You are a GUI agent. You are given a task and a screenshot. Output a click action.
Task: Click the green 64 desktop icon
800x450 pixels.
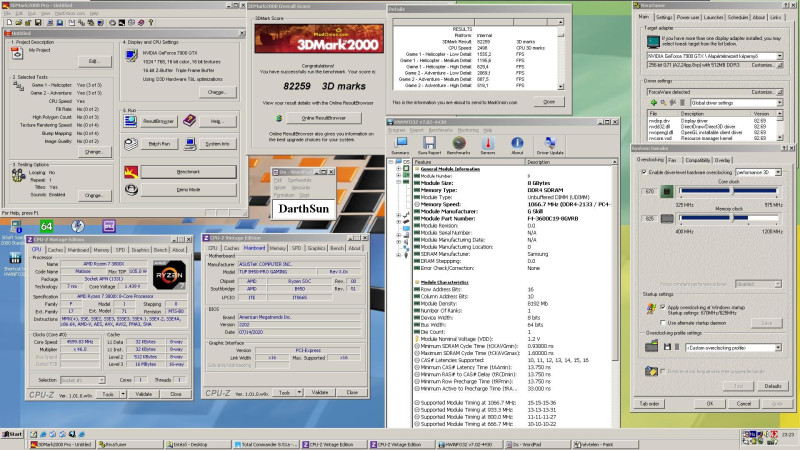click(46, 226)
